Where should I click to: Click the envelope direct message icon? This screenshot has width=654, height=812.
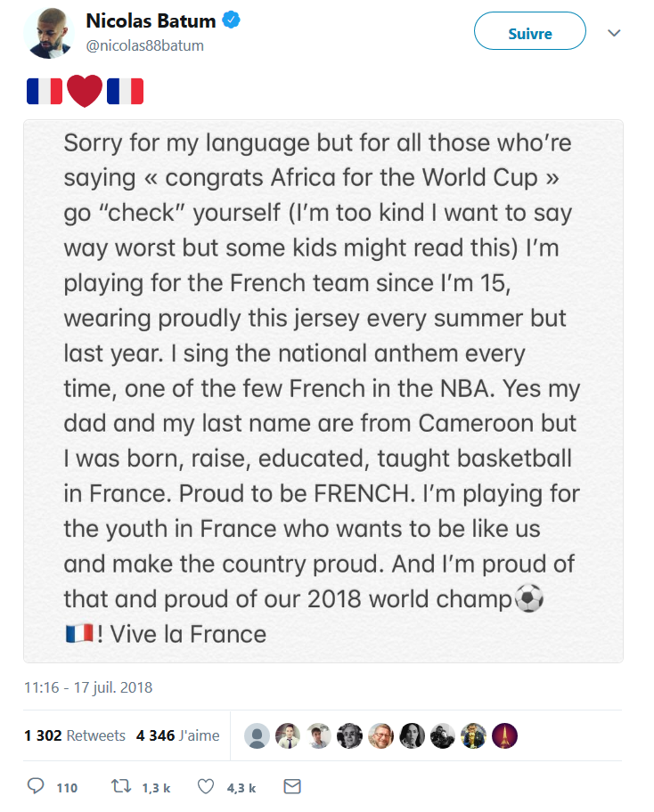(x=291, y=786)
